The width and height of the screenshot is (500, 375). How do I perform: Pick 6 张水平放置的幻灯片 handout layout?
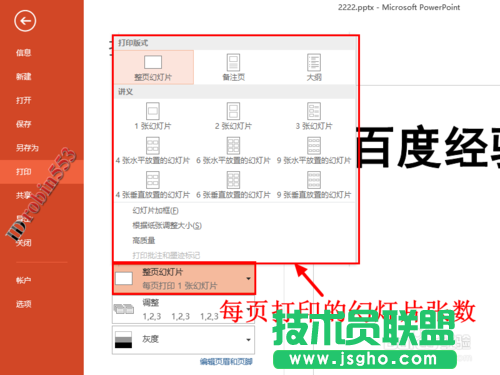point(234,151)
